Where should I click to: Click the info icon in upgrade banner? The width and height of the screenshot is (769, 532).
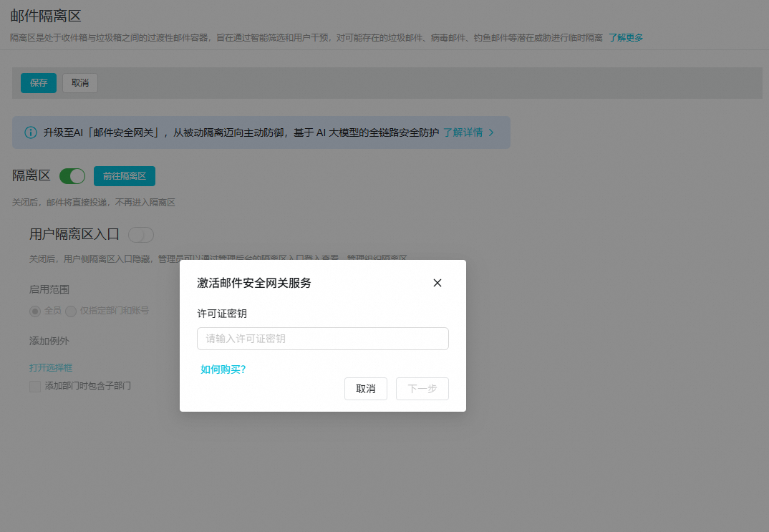pos(30,132)
